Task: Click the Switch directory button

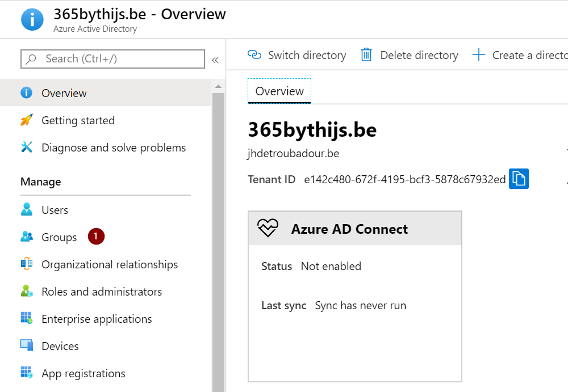Action: (x=296, y=55)
